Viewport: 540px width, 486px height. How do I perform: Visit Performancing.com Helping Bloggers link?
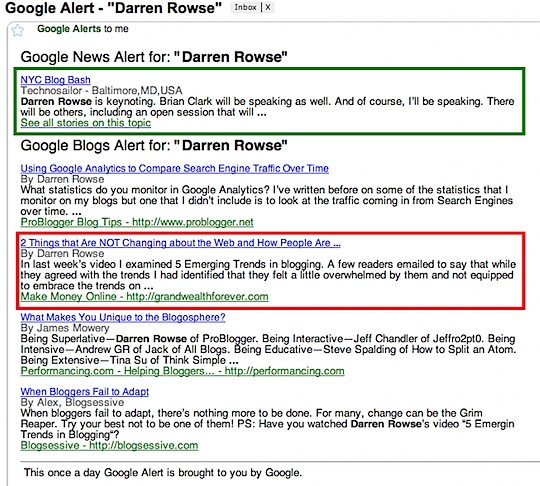point(182,371)
